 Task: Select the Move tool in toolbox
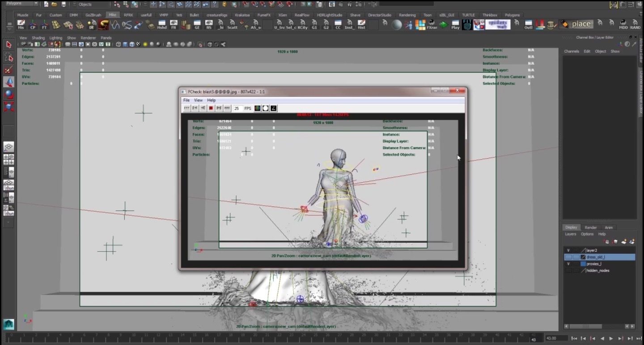point(8,82)
